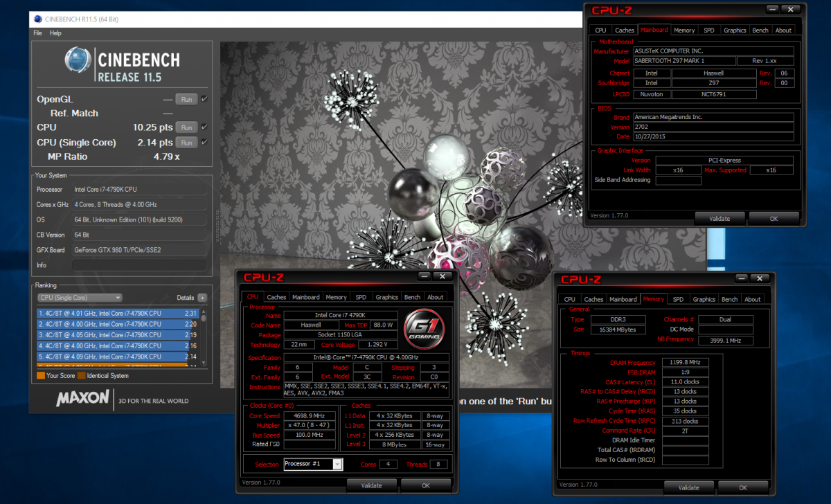The width and height of the screenshot is (831, 504).
Task: Open the CPU (Single Core) ranking dropdown
Action: [80, 298]
